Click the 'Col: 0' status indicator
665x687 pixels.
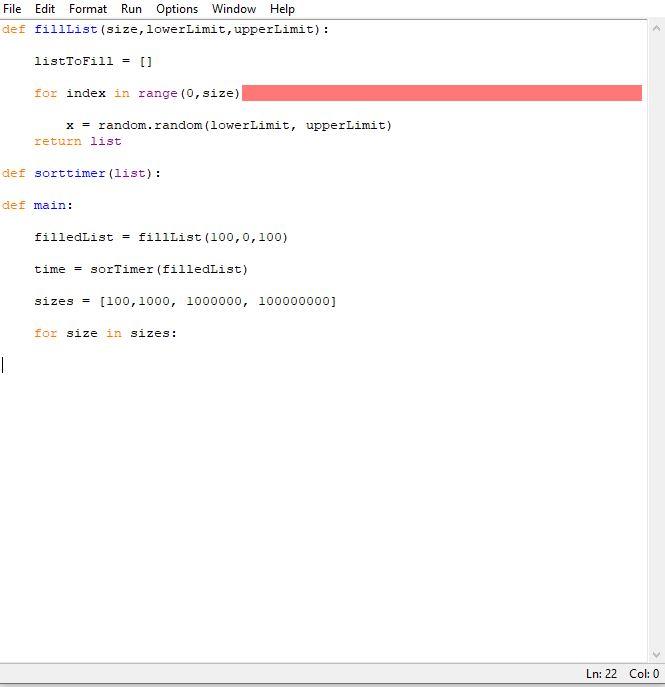(x=644, y=673)
